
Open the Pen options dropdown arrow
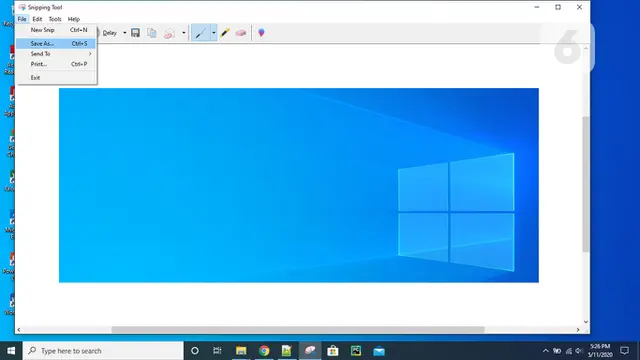213,33
